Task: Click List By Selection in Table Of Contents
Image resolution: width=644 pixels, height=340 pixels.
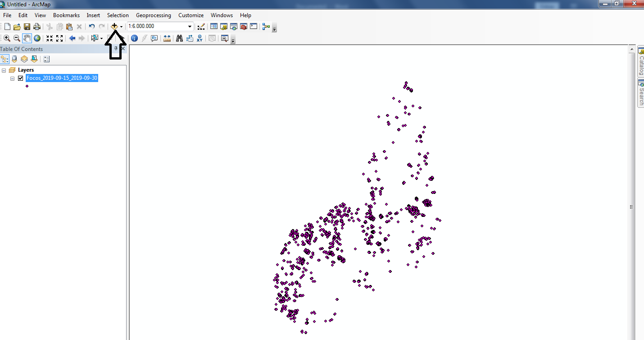Action: (x=34, y=59)
